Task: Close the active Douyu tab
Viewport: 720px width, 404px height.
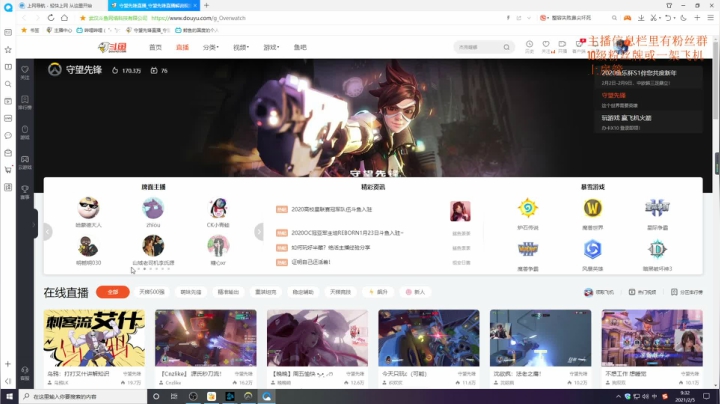Action: point(195,6)
